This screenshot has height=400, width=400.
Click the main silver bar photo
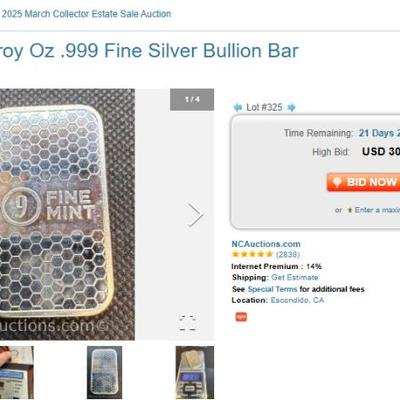(67, 214)
